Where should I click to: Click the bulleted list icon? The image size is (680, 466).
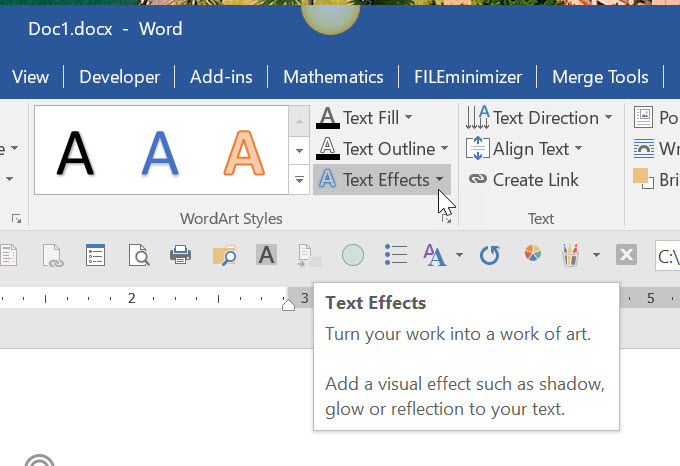396,254
